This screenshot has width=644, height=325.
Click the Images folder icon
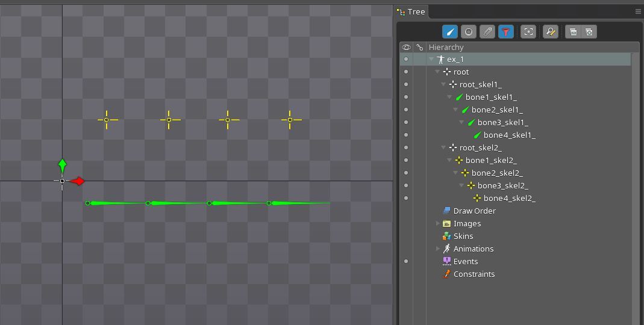447,224
